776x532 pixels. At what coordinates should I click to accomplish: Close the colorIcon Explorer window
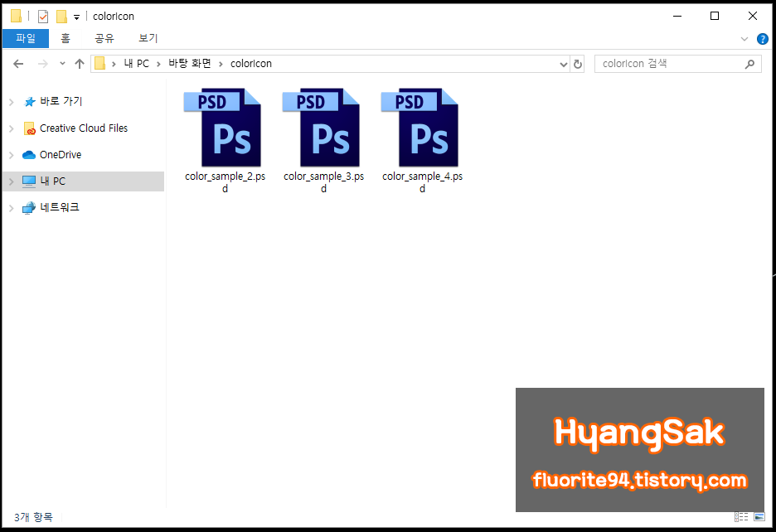click(753, 17)
